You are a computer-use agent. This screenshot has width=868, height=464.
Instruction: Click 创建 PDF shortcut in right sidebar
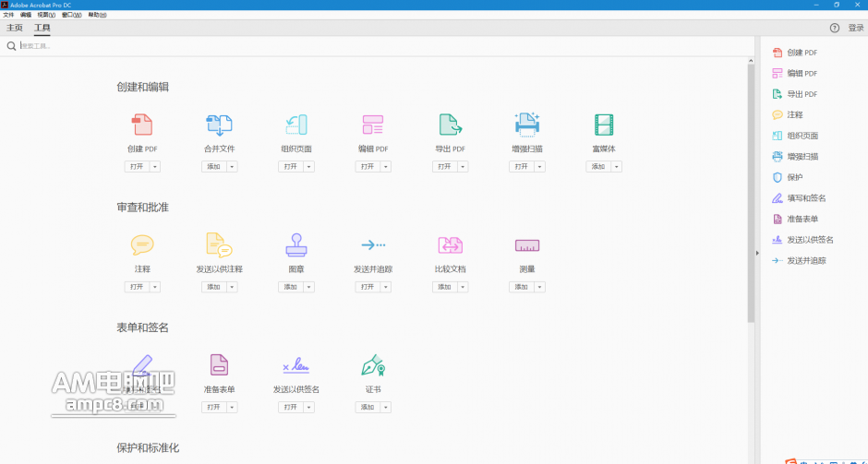click(794, 53)
